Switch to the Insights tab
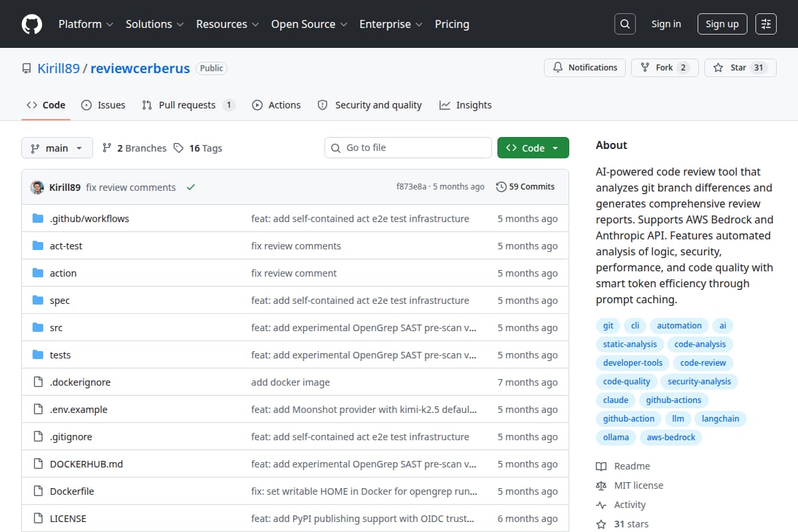The image size is (798, 532). pyautogui.click(x=465, y=105)
